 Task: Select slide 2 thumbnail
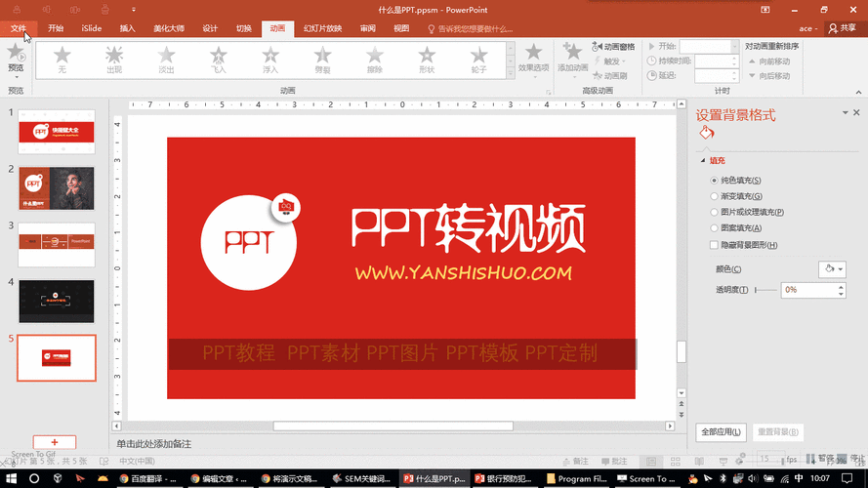[x=57, y=188]
